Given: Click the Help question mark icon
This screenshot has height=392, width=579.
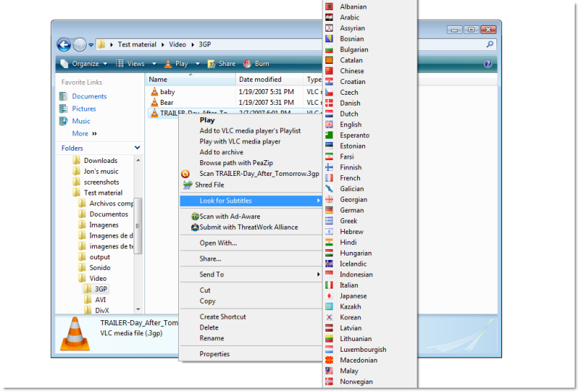Looking at the screenshot, I should pyautogui.click(x=488, y=64).
